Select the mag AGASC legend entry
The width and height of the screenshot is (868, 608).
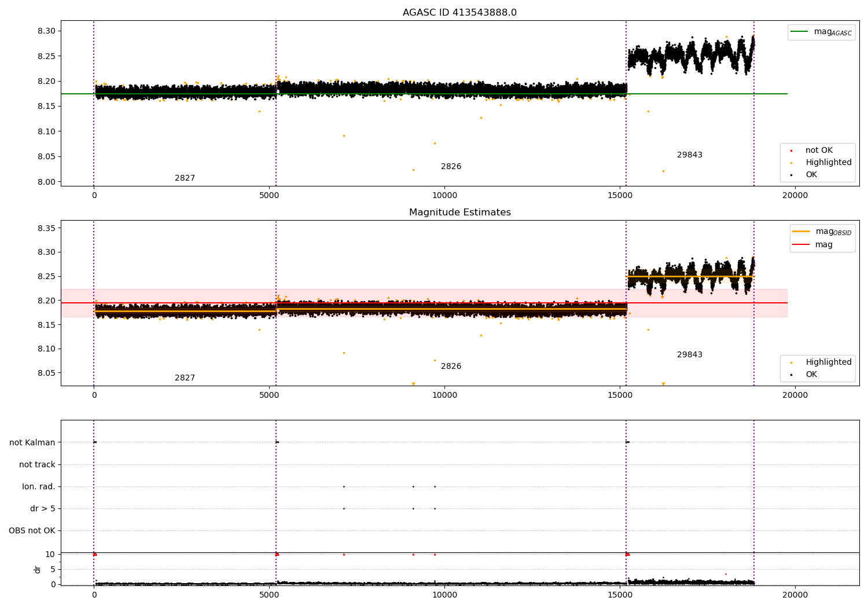(821, 32)
